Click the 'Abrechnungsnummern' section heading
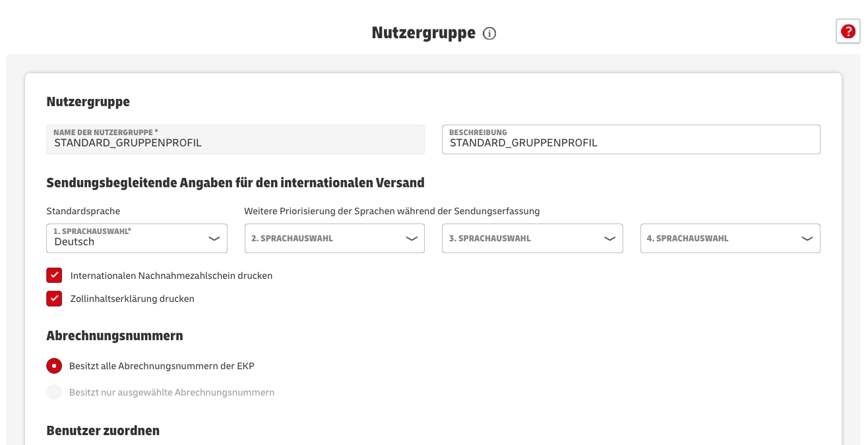The width and height of the screenshot is (868, 445). pos(114,336)
